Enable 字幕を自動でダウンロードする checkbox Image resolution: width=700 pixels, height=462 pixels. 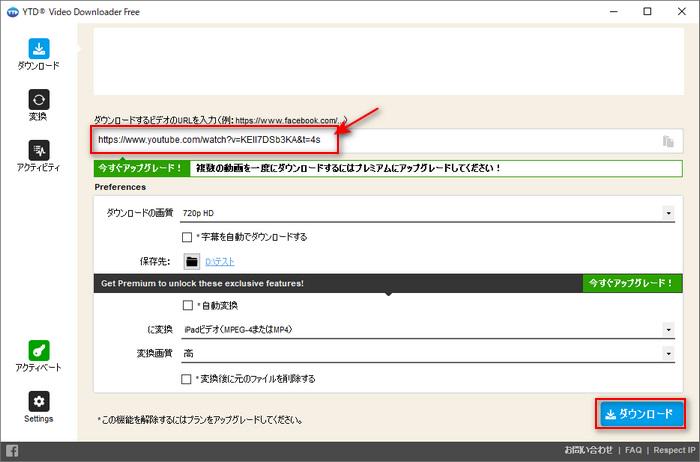point(187,237)
